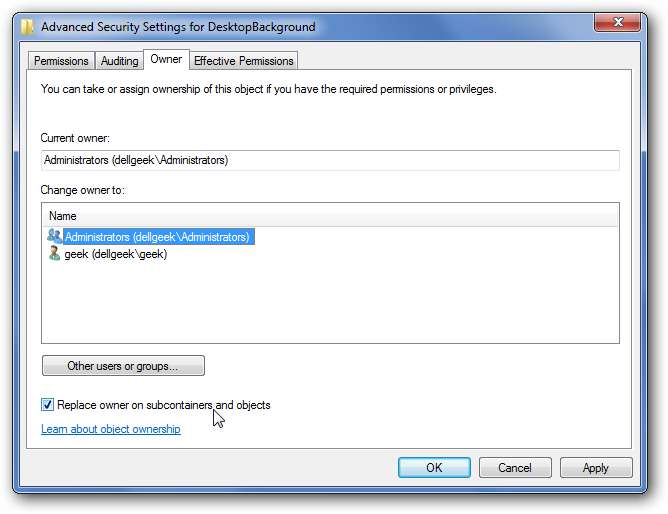Click empty space in the owner list box
This screenshot has width=668, height=514.
coord(330,305)
